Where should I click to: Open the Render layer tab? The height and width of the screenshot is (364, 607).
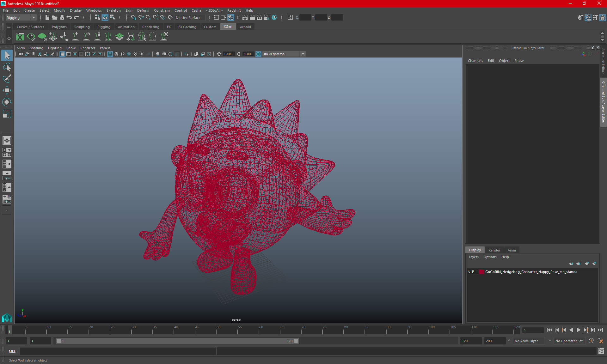pyautogui.click(x=494, y=250)
